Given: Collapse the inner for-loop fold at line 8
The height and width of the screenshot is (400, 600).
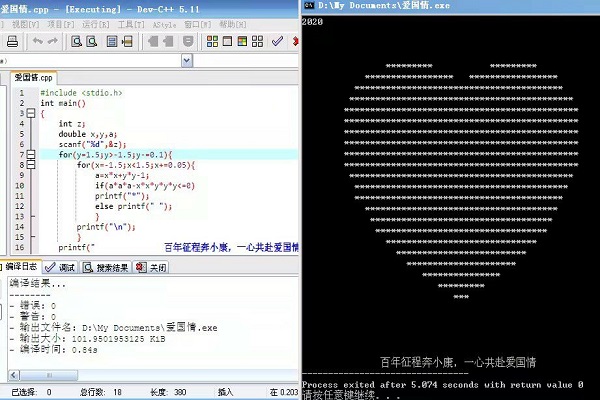Looking at the screenshot, I should [31, 165].
